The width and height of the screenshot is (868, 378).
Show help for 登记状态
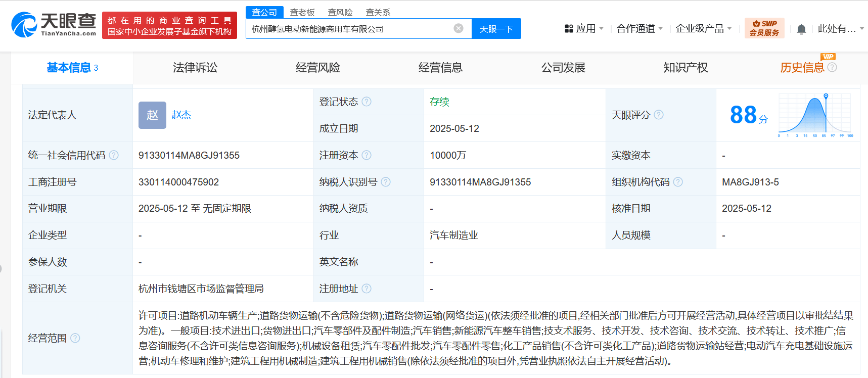click(x=367, y=102)
